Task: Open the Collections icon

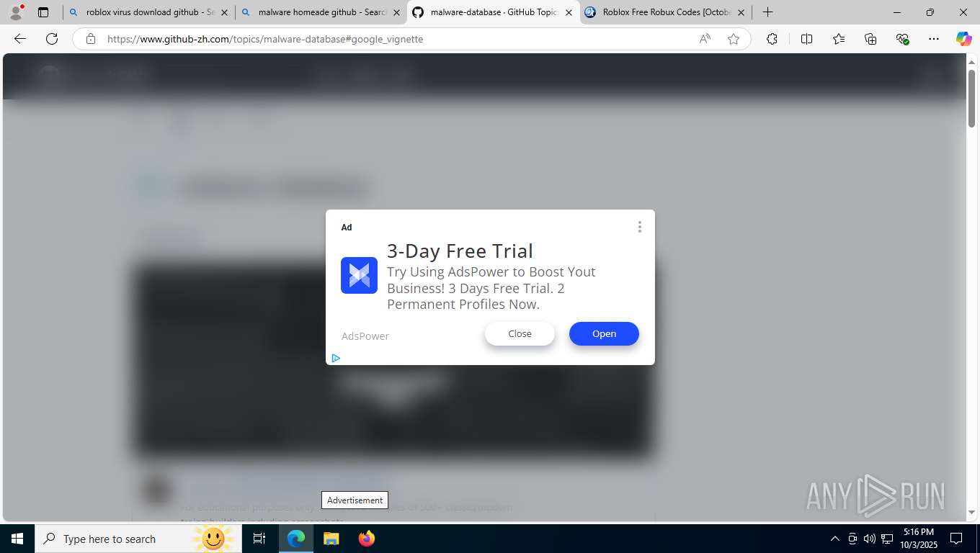Action: (870, 39)
